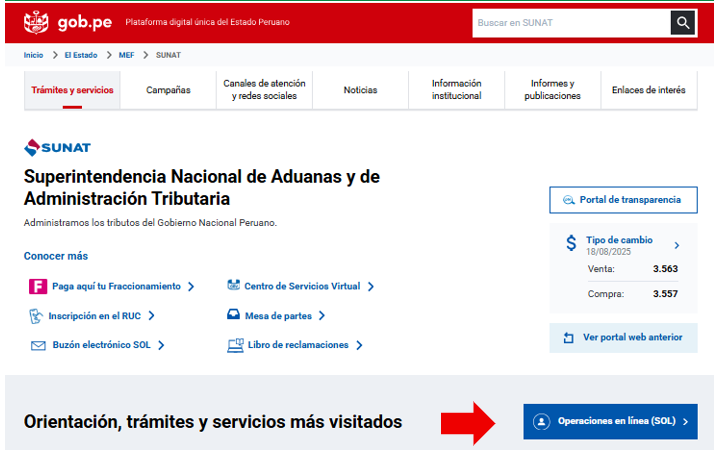Image resolution: width=720 pixels, height=455 pixels.
Task: Open the Información institucional tab
Action: tap(456, 90)
